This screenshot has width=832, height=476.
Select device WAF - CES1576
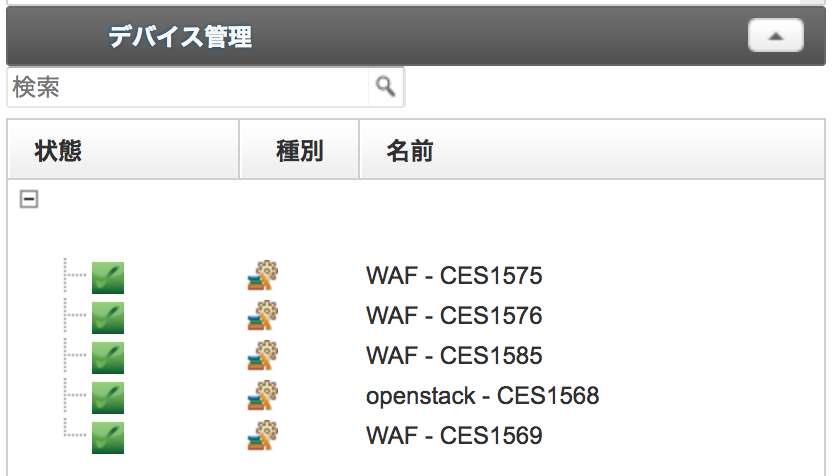point(454,316)
